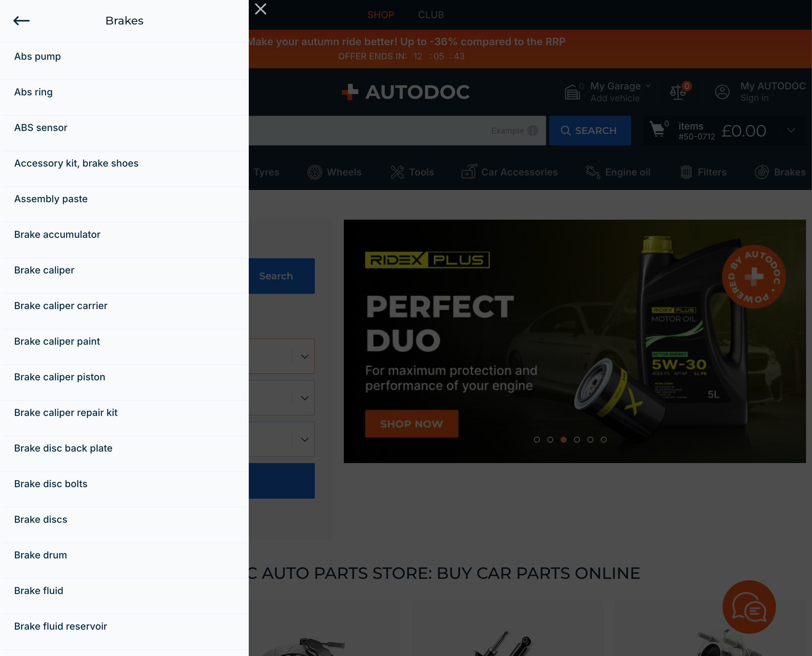Select the fourth carousel indicator dot
The image size is (812, 656).
577,439
